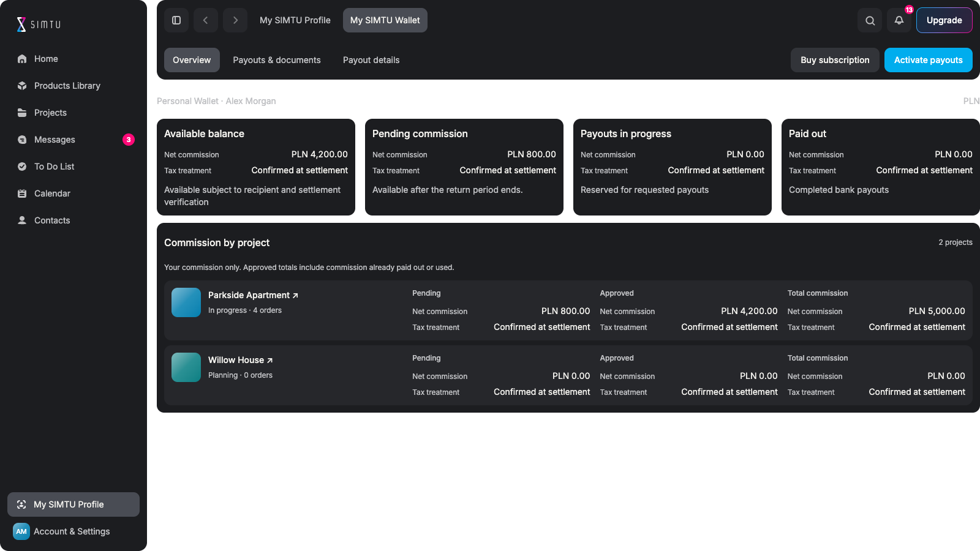Go forward with the right chevron
This screenshot has width=980, height=551.
point(235,20)
